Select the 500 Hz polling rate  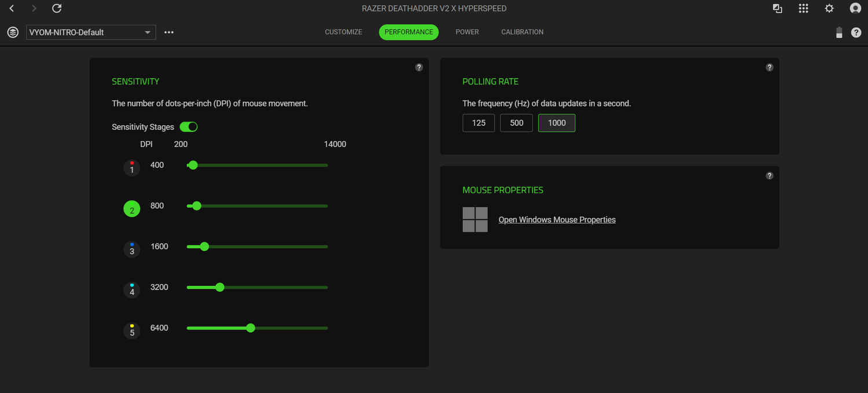pyautogui.click(x=516, y=123)
